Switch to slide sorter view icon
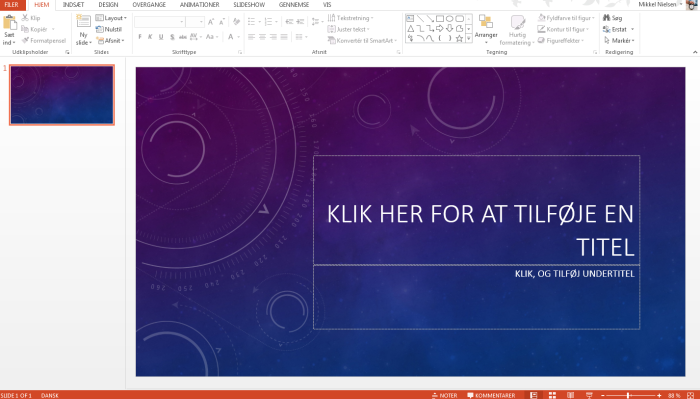700x399 pixels. click(x=552, y=395)
